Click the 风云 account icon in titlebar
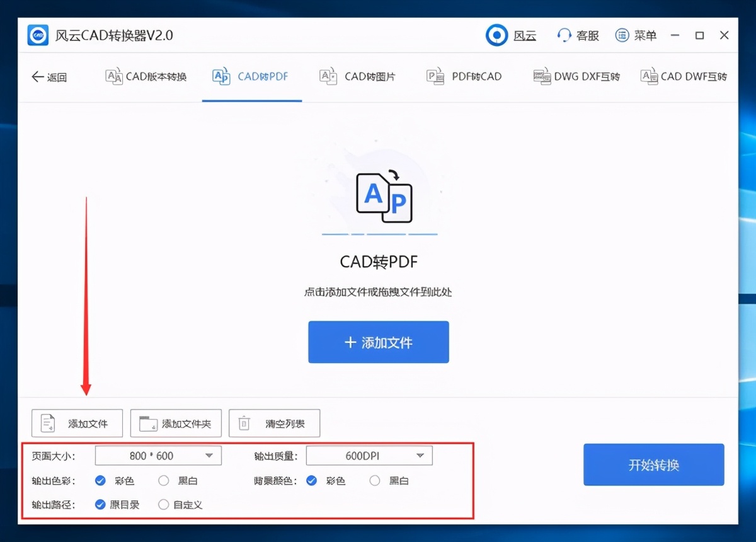 (497, 35)
